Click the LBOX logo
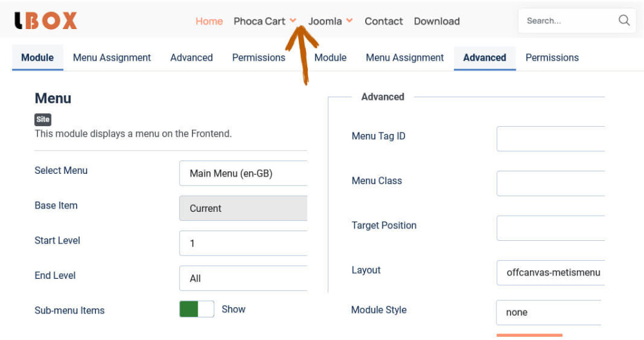This screenshot has height=340, width=644. (x=45, y=21)
